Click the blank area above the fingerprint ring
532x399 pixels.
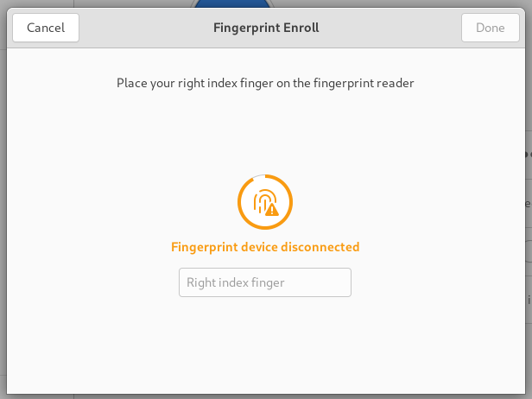[x=265, y=132]
